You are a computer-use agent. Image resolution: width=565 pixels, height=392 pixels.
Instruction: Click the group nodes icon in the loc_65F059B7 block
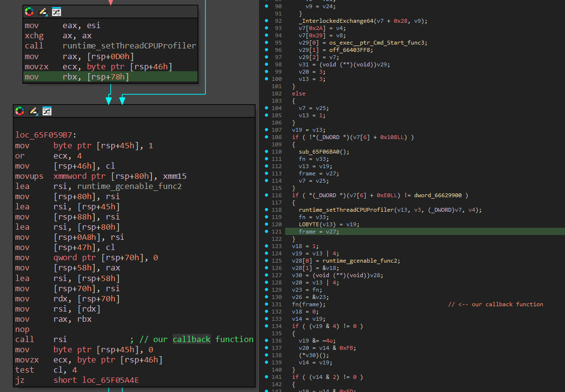pos(47,111)
